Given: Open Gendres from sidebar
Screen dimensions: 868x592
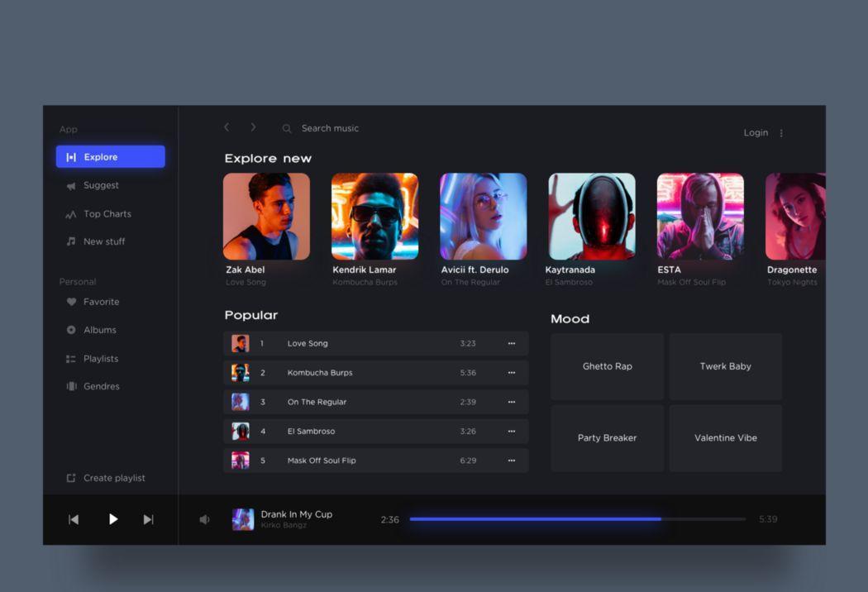Looking at the screenshot, I should 102,387.
